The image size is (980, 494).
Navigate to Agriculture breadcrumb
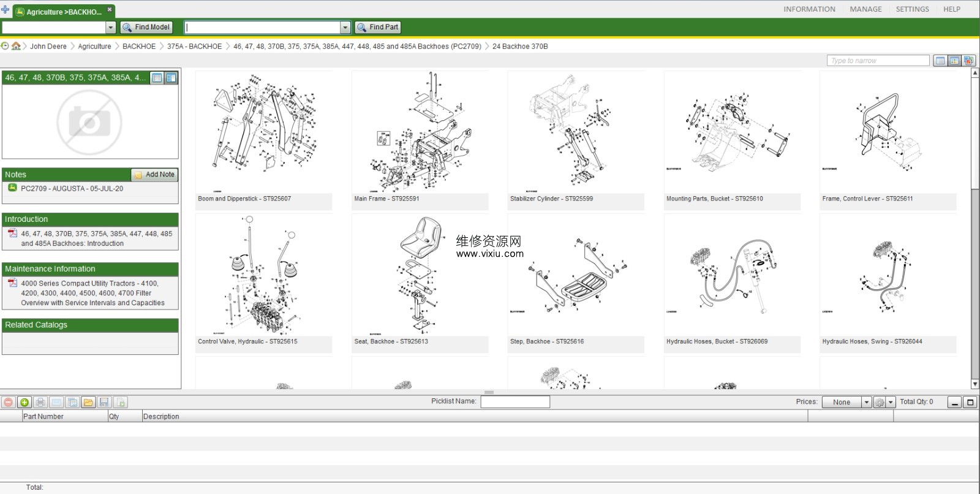click(x=94, y=46)
